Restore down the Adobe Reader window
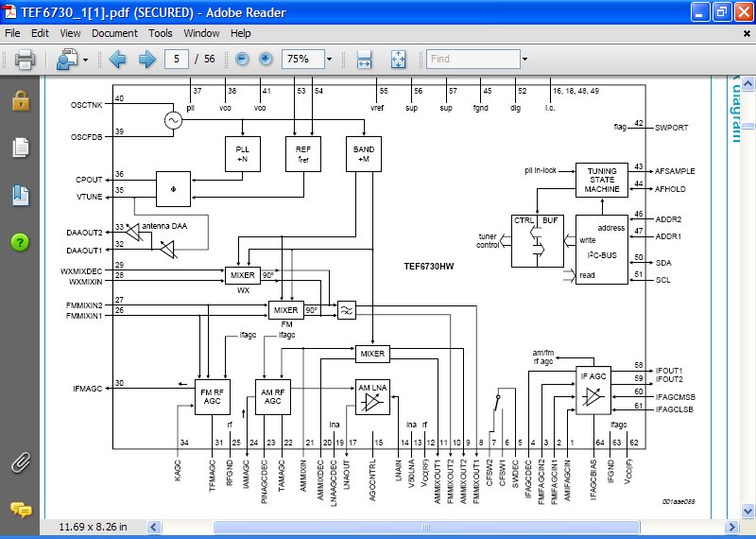756x539 pixels. click(x=722, y=11)
